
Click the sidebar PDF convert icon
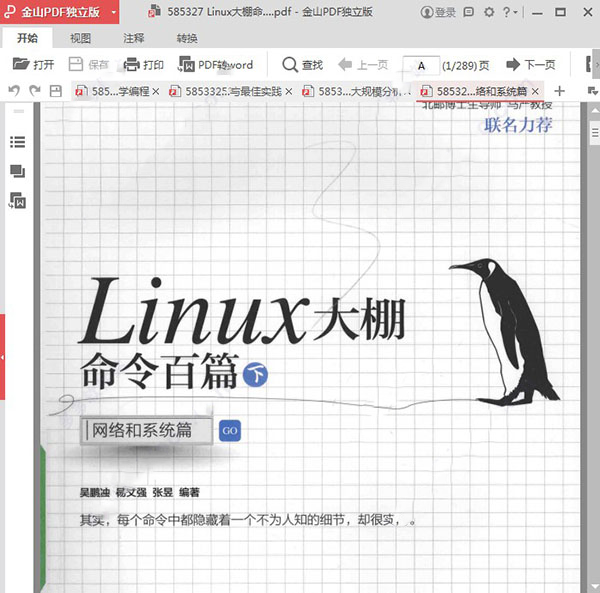point(17,200)
